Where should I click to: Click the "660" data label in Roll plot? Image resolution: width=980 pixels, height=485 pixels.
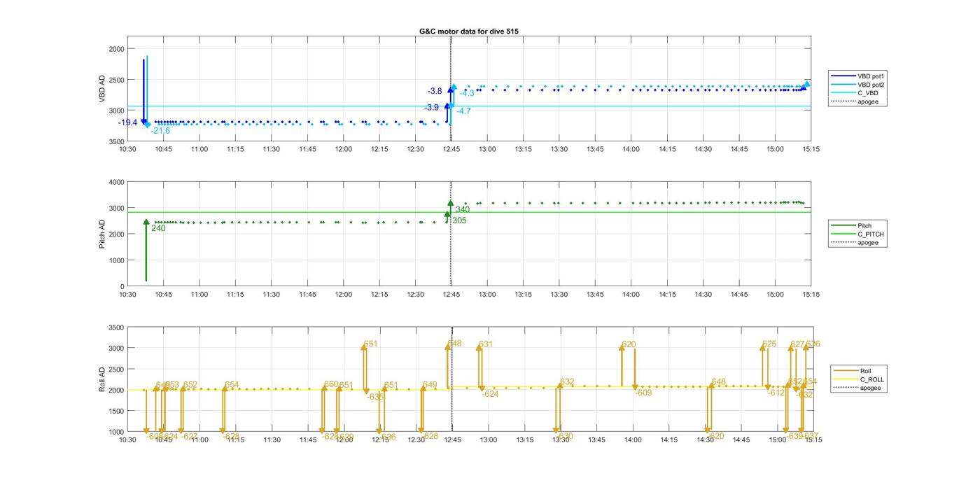(x=331, y=384)
